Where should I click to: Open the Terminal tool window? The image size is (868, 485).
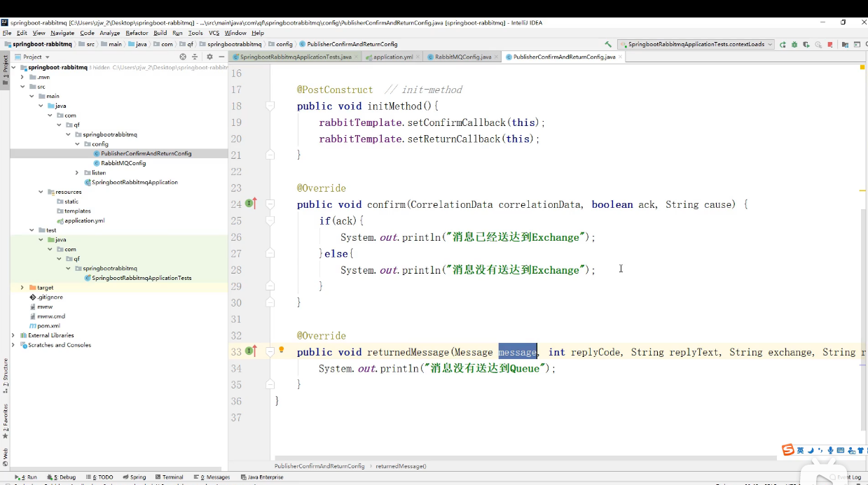(168, 477)
